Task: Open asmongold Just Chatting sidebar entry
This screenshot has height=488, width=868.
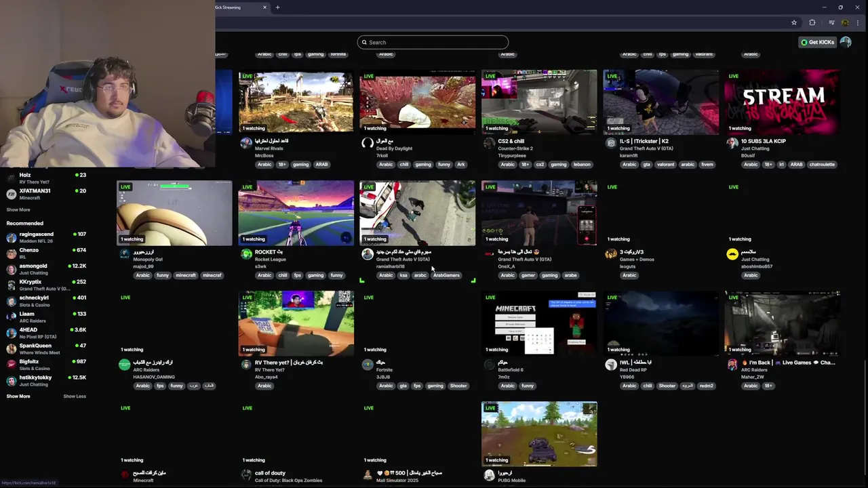Action: click(46, 269)
